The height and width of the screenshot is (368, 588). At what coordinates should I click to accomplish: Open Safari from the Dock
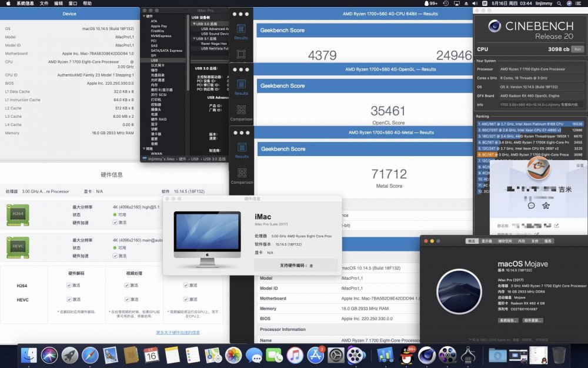pos(90,355)
